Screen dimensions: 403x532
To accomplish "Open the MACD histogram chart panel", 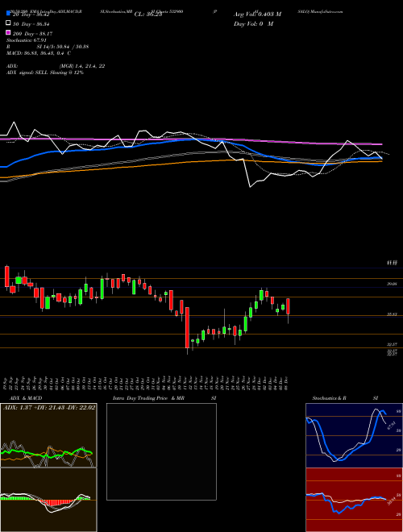I will coord(48,500).
